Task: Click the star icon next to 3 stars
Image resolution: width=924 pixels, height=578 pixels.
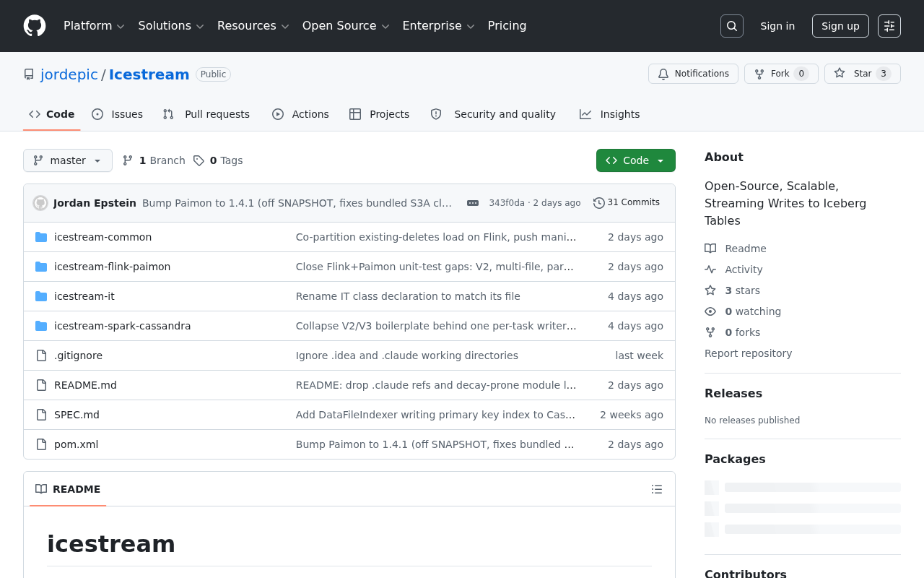Action: coord(710,290)
